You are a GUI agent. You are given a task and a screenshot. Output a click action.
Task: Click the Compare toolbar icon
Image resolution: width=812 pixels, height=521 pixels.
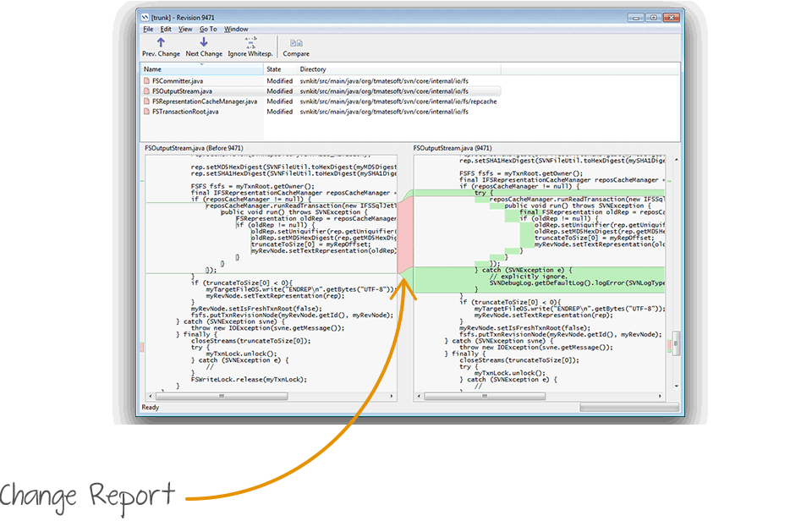click(x=296, y=43)
